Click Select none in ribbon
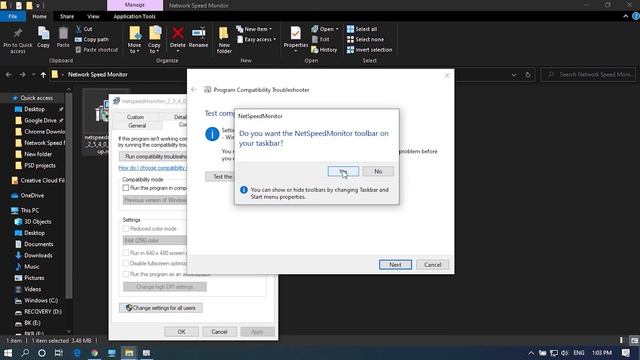This screenshot has width=640, height=360. click(365, 39)
